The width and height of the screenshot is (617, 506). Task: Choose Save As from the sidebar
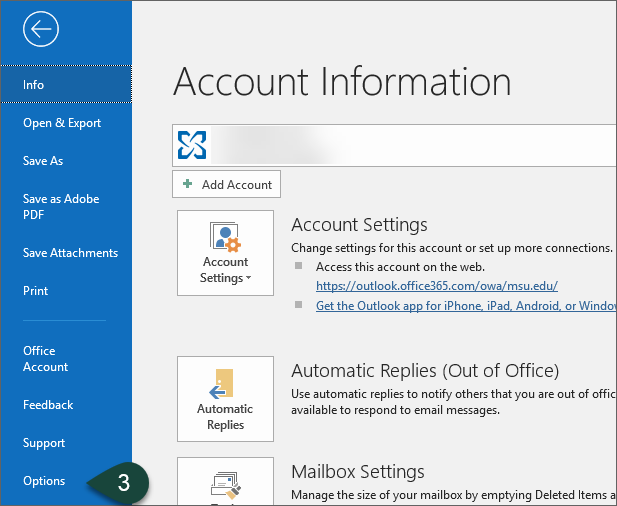[43, 161]
